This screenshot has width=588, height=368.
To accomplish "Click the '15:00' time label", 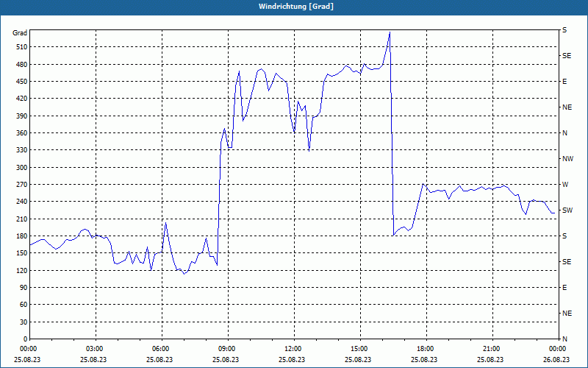I will [x=359, y=348].
